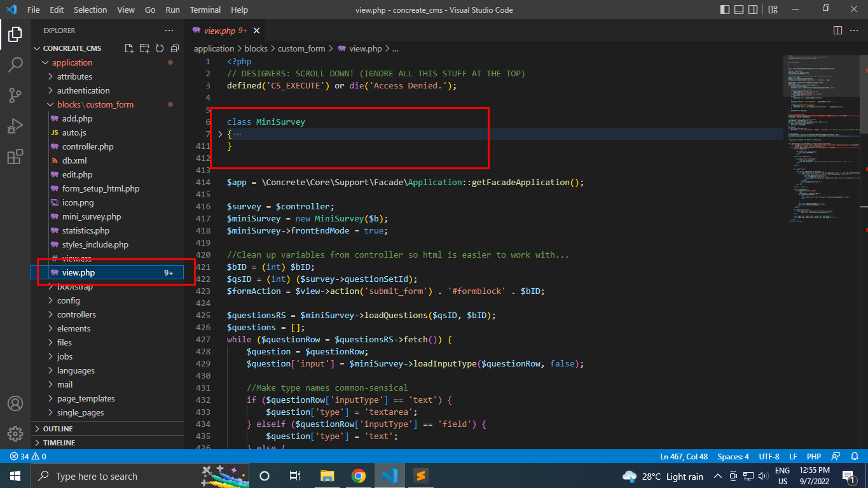
Task: Close the view.php editor tab
Action: (x=256, y=31)
